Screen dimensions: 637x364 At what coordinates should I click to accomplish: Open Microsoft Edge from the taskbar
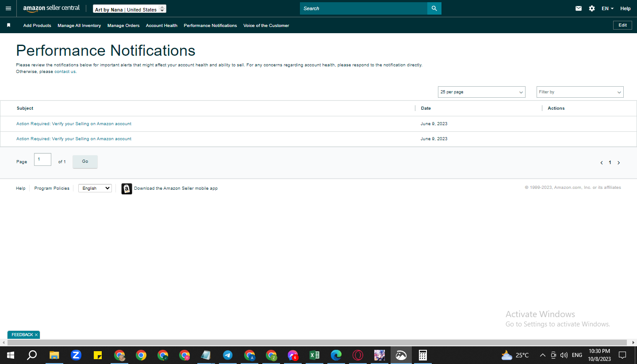tap(336, 355)
